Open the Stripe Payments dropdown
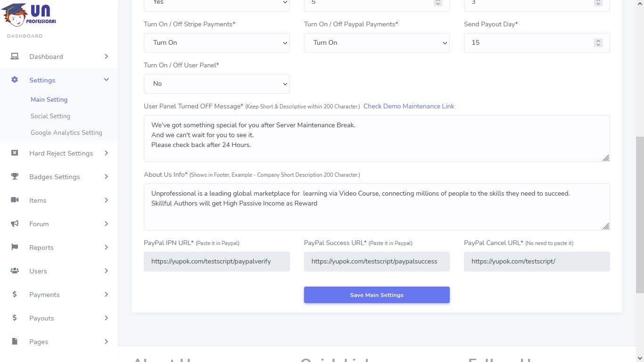This screenshot has width=644, height=362. pyautogui.click(x=216, y=43)
